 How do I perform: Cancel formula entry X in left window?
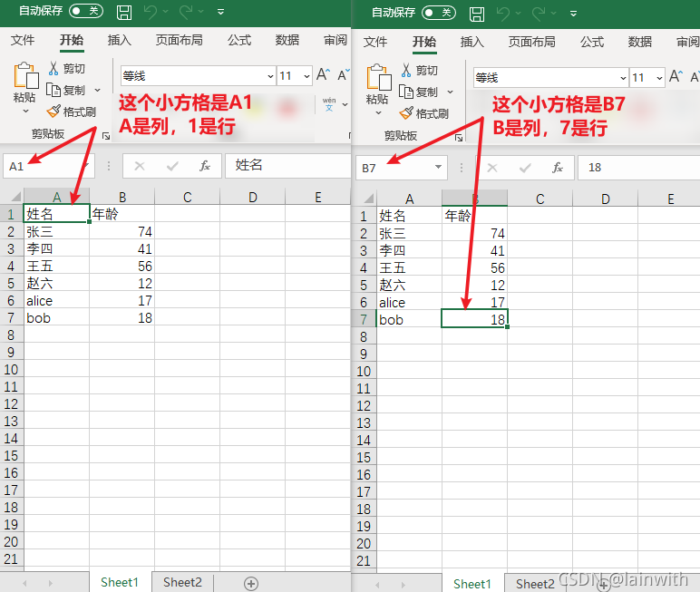140,166
